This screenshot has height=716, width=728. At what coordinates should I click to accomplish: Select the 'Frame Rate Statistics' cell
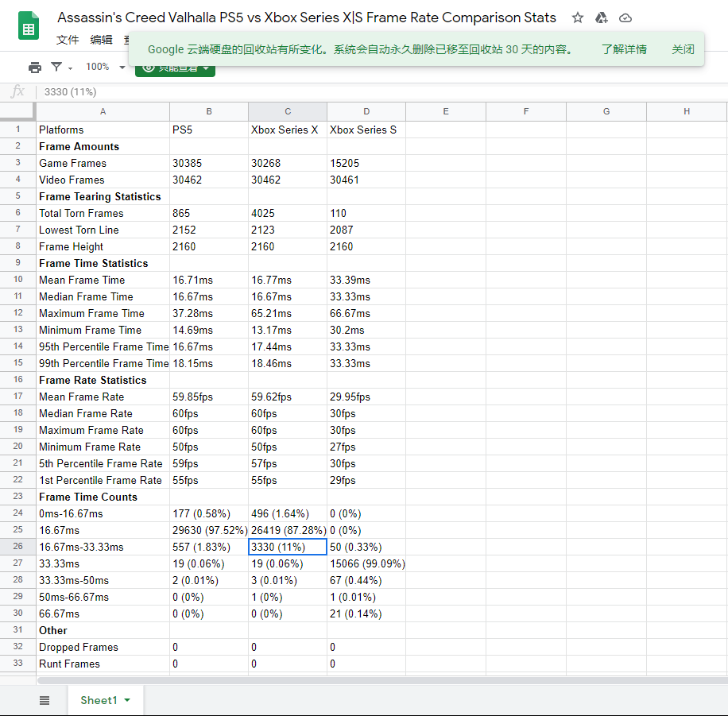click(x=103, y=381)
